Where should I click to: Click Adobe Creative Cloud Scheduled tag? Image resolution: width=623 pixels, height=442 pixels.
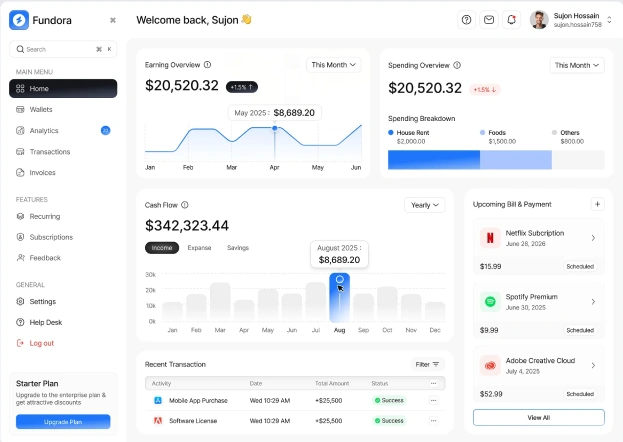[x=580, y=394]
